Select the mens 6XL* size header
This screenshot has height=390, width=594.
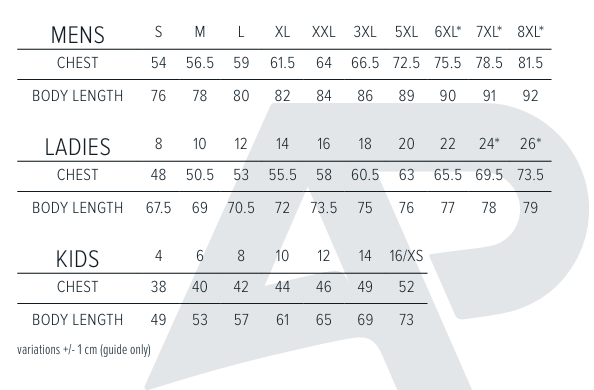[447, 32]
